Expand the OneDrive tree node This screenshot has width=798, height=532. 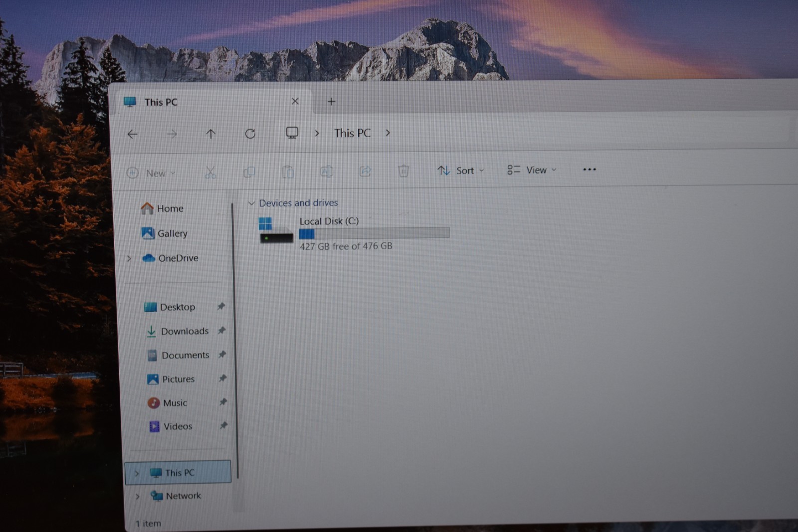(x=129, y=258)
